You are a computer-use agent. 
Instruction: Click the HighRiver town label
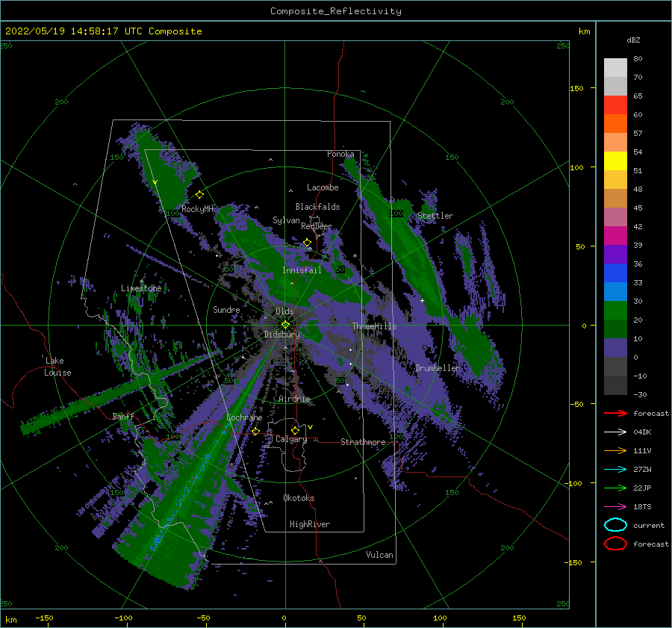[x=310, y=524]
